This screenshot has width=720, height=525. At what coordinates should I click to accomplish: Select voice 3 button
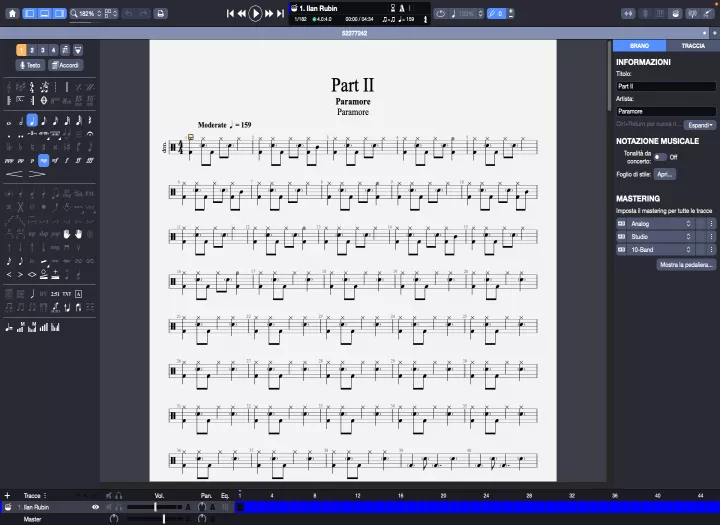coord(42,50)
